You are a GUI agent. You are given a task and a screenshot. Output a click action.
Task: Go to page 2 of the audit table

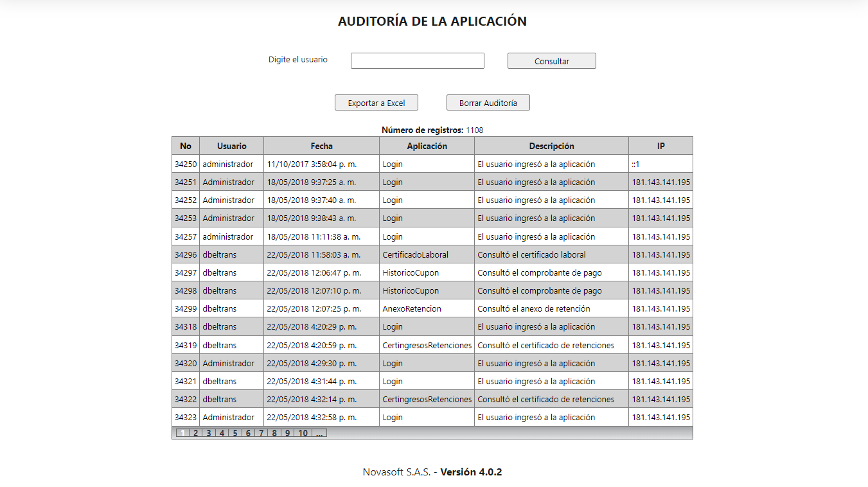click(x=195, y=433)
